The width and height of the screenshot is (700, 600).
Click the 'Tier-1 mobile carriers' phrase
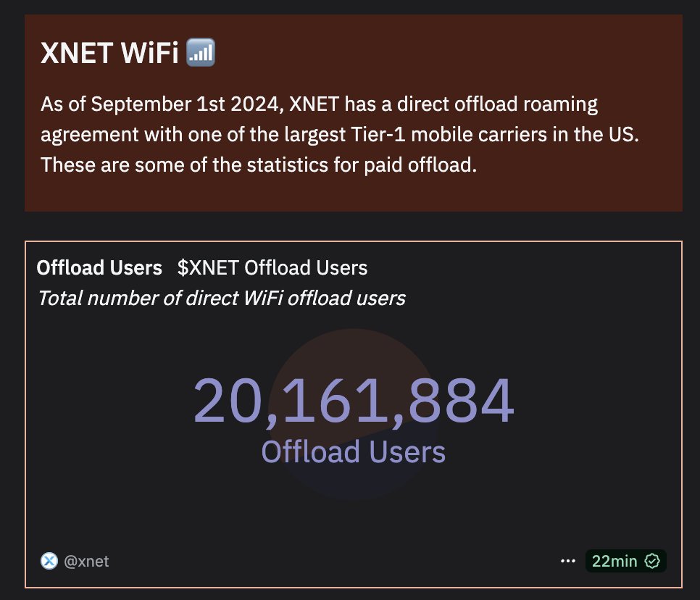click(494, 135)
